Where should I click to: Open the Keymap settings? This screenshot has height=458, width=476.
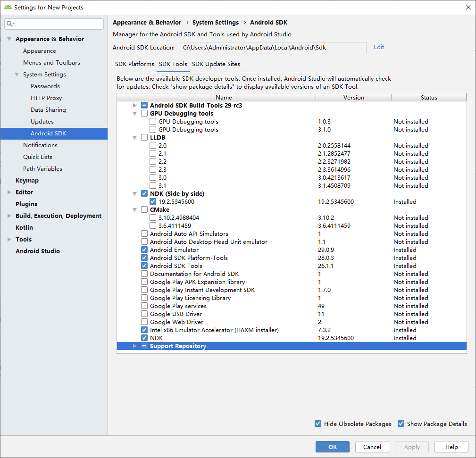tap(27, 180)
